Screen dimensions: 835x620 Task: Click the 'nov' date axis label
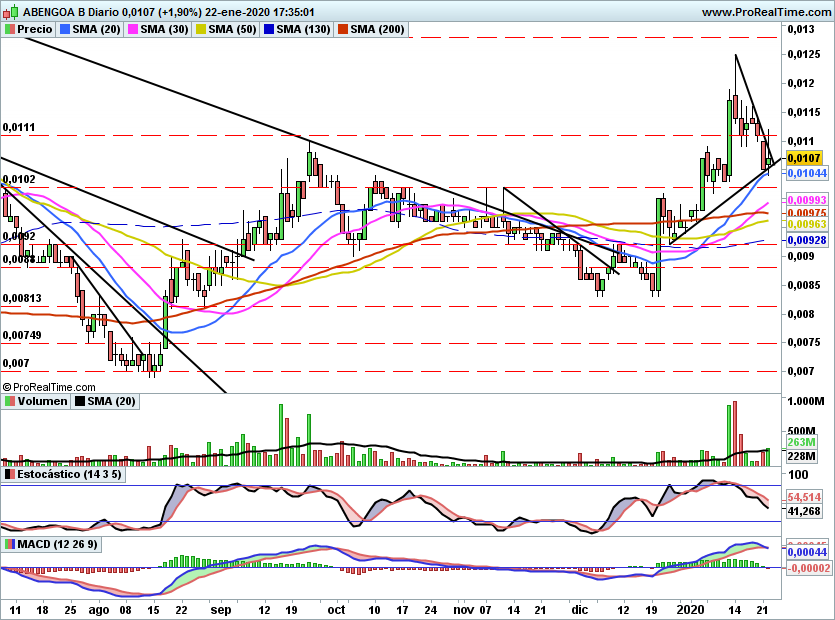tap(464, 610)
